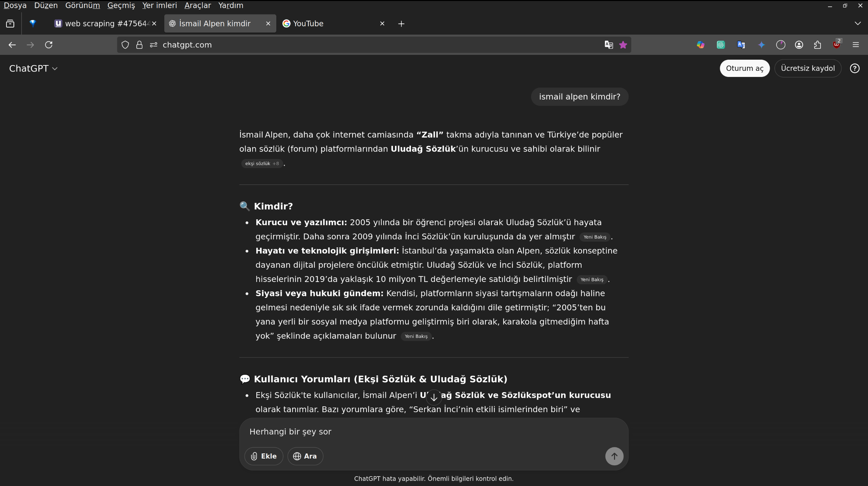Screen dimensions: 868x486
Task: Expand the ekşi sözlük +8 sources chip
Action: tap(262, 164)
